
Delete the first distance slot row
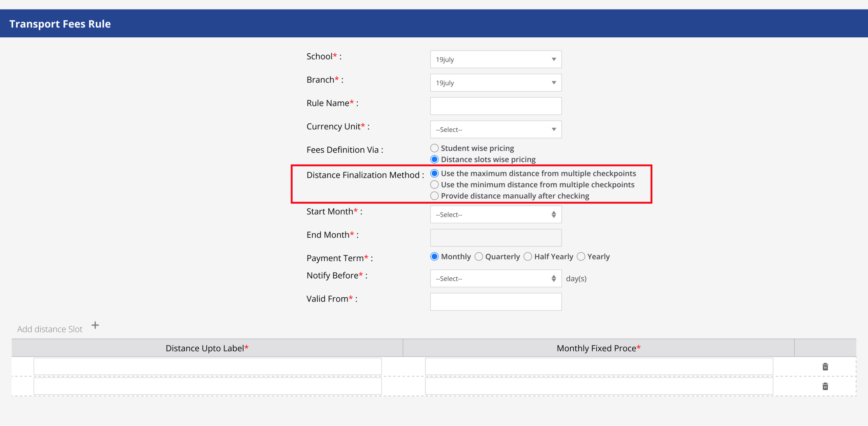(825, 367)
